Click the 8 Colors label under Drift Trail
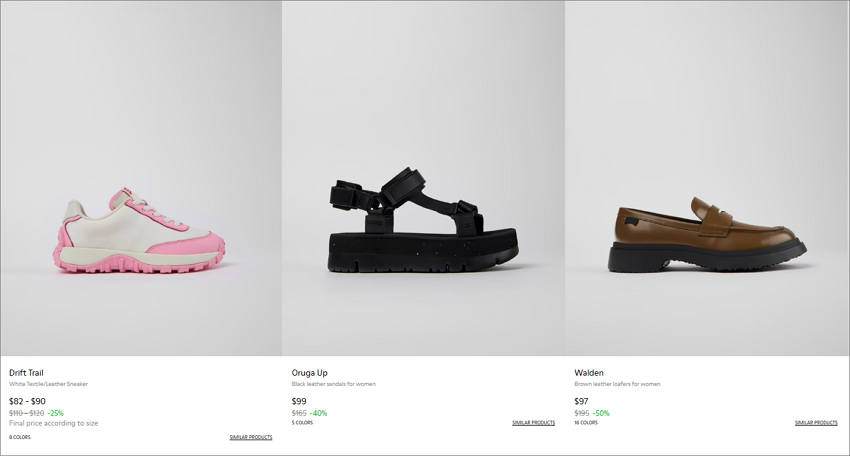Image resolution: width=850 pixels, height=456 pixels. pyautogui.click(x=20, y=437)
